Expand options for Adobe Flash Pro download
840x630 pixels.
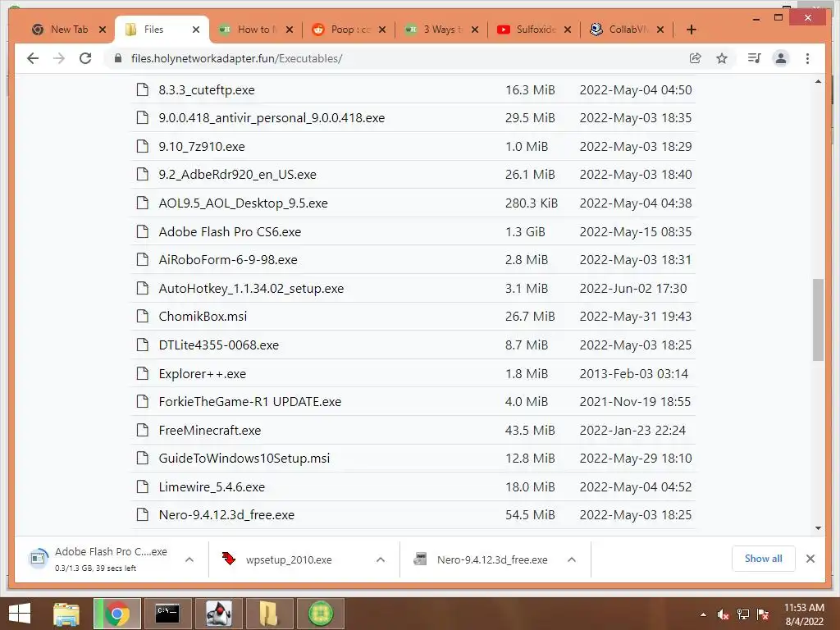189,559
